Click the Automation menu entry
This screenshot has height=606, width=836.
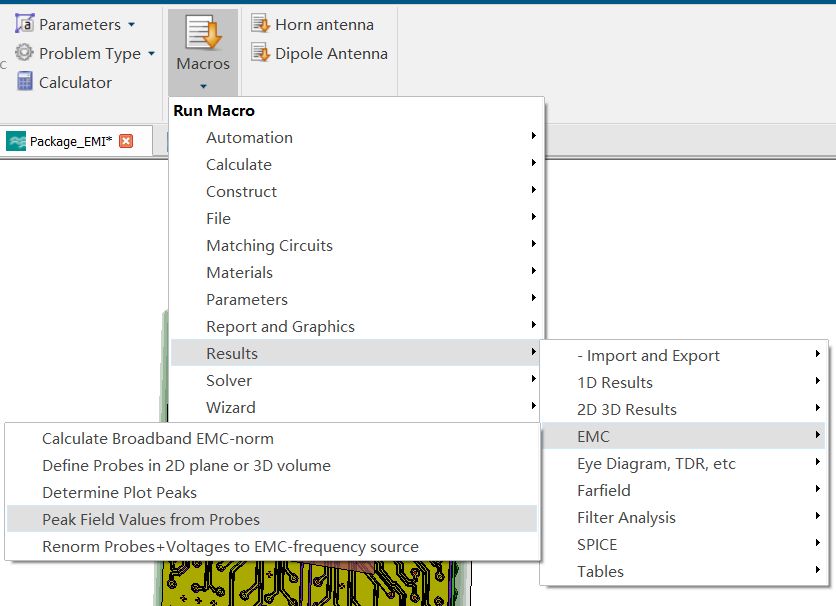(x=356, y=138)
